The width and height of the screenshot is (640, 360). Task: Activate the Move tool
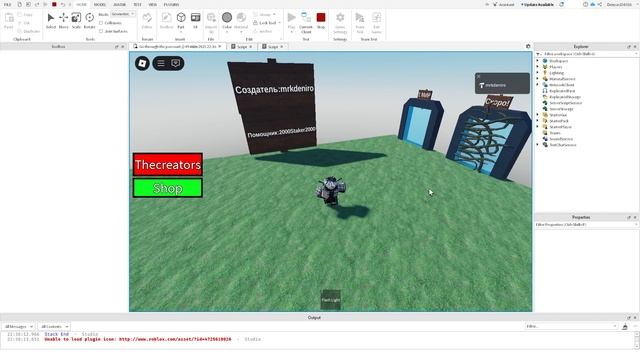(63, 20)
